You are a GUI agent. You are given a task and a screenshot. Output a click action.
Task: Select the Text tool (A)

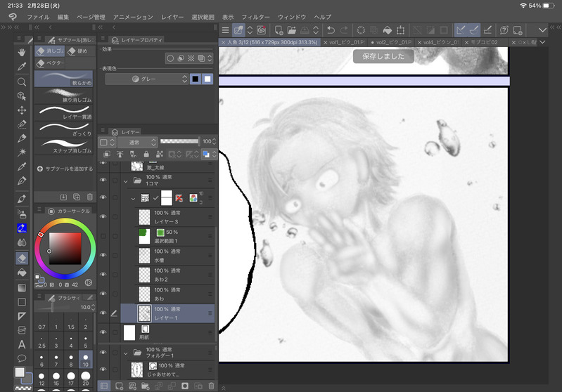click(x=22, y=344)
